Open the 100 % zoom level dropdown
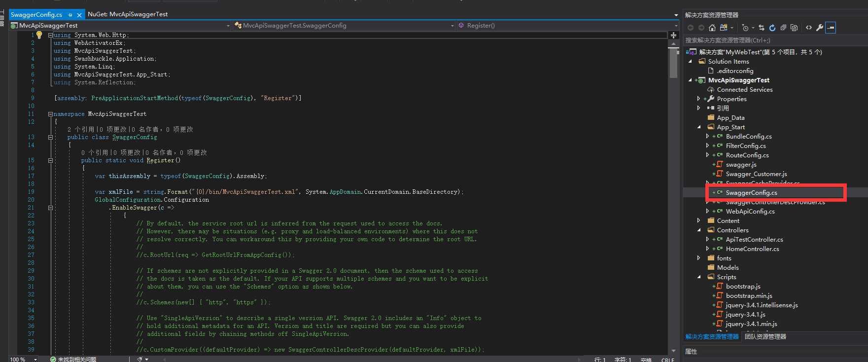Screen dimensions: 868x362 [35, 359]
